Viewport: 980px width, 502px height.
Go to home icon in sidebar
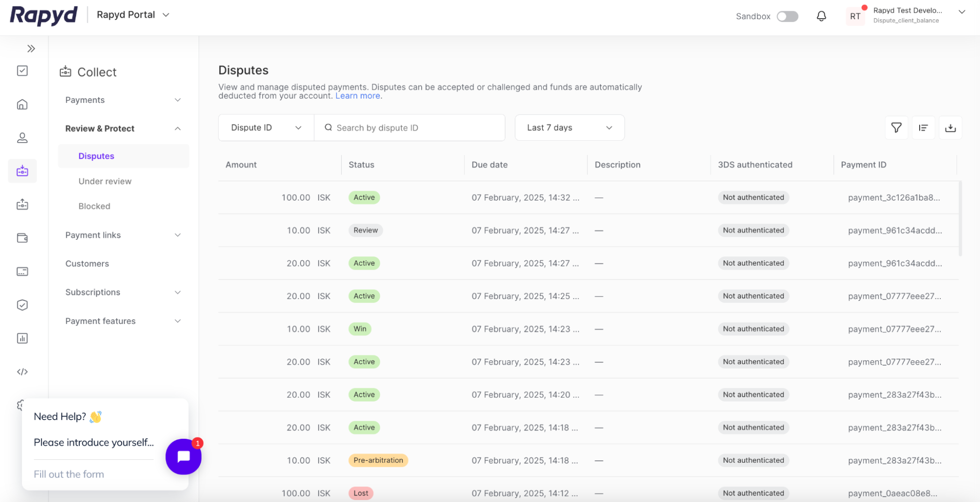click(23, 104)
